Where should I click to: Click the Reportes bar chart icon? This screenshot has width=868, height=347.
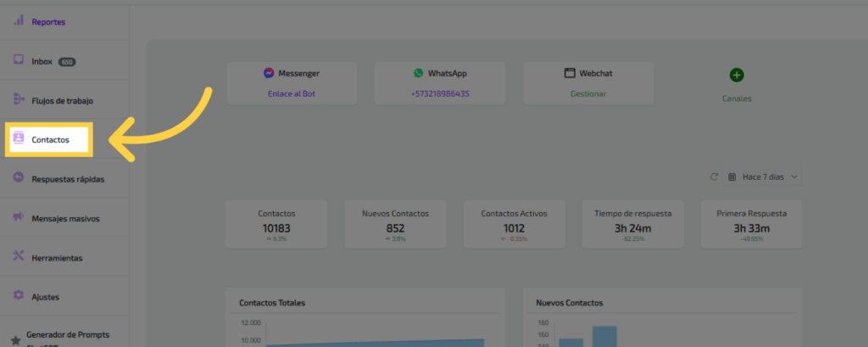click(19, 21)
